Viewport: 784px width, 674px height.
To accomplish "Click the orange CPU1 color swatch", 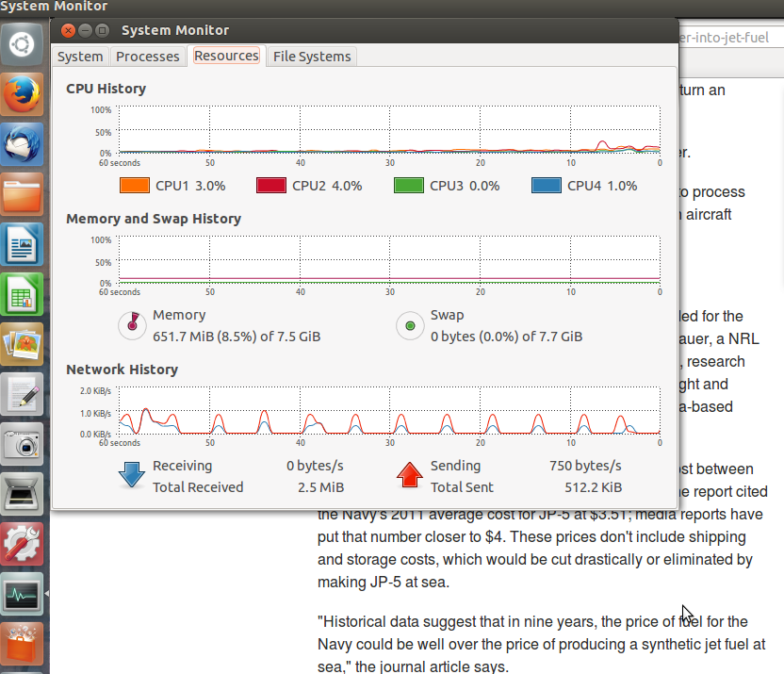I will tap(135, 186).
